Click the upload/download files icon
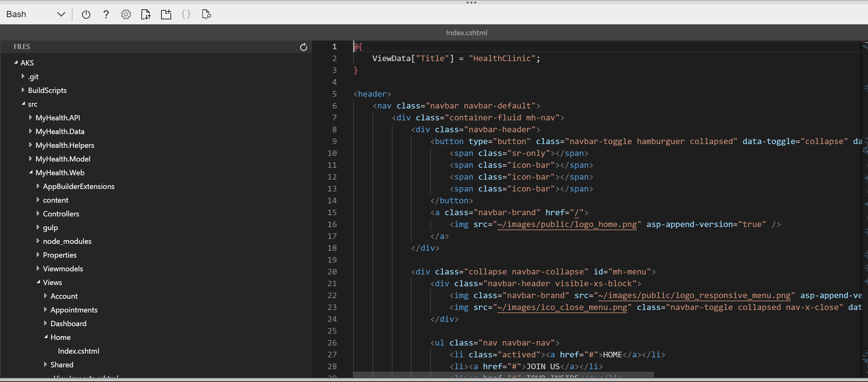 pos(146,14)
